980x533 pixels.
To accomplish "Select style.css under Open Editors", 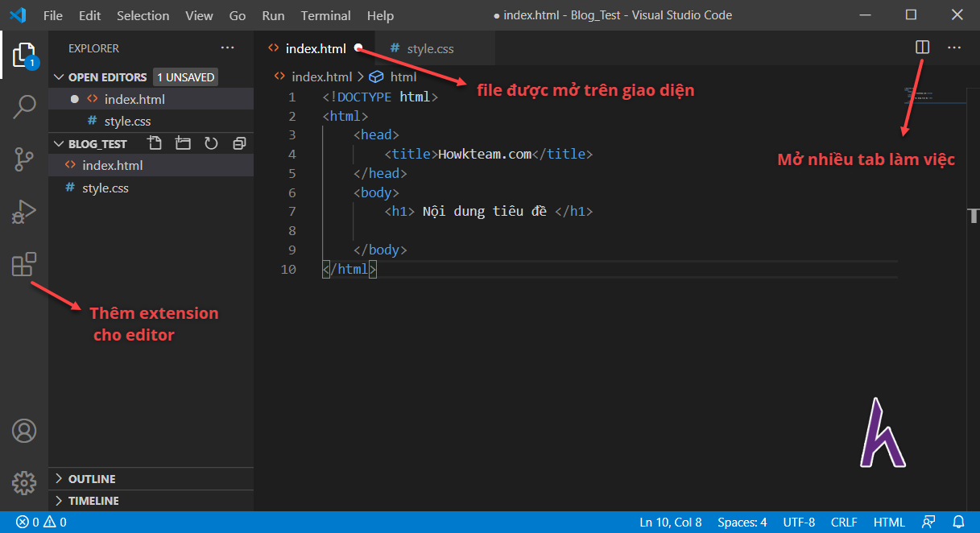I will (151, 122).
